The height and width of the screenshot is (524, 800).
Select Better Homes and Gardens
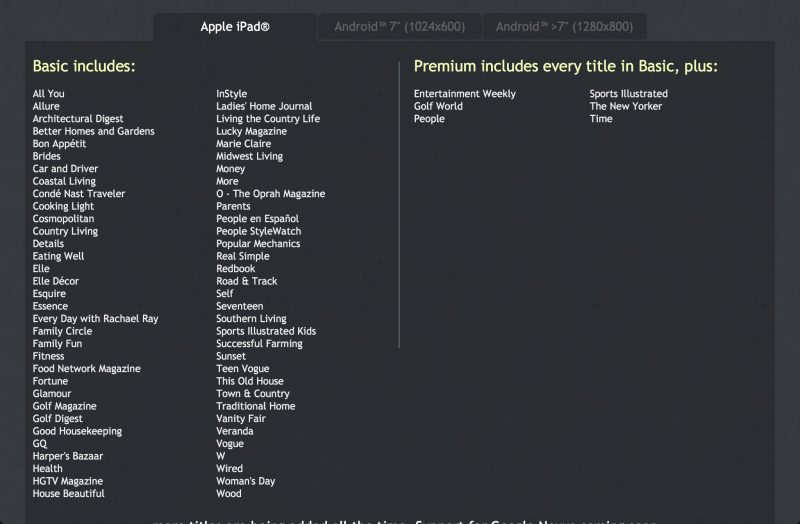tap(93, 131)
